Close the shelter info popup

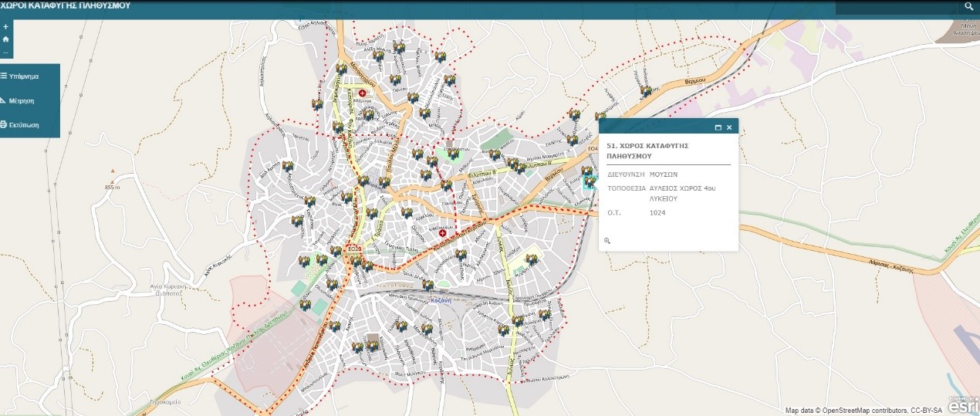pyautogui.click(x=729, y=127)
